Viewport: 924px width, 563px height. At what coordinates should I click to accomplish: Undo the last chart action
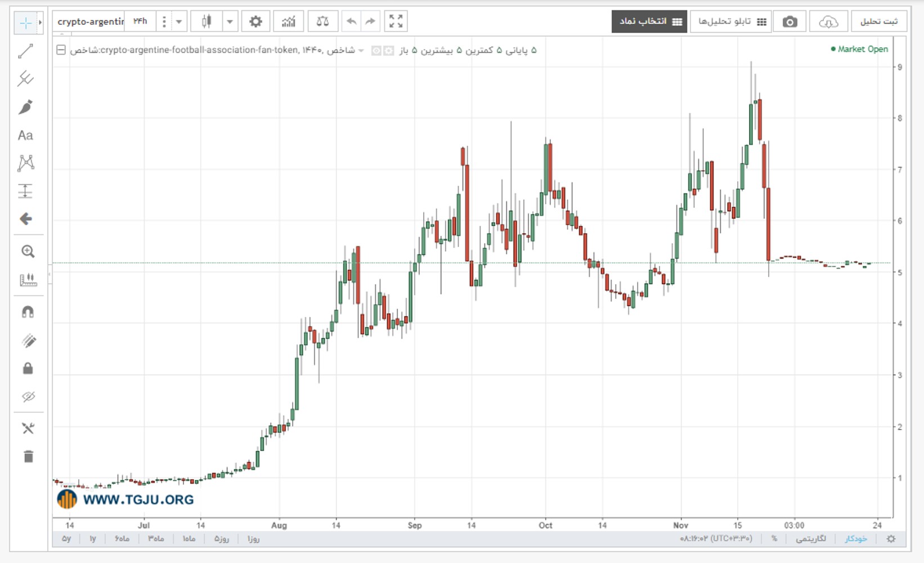pos(351,21)
